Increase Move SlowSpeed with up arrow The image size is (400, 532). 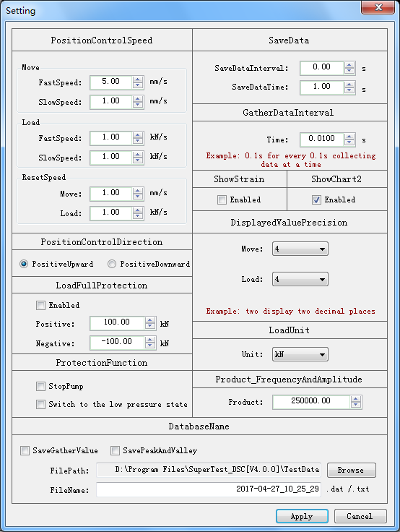[138, 99]
